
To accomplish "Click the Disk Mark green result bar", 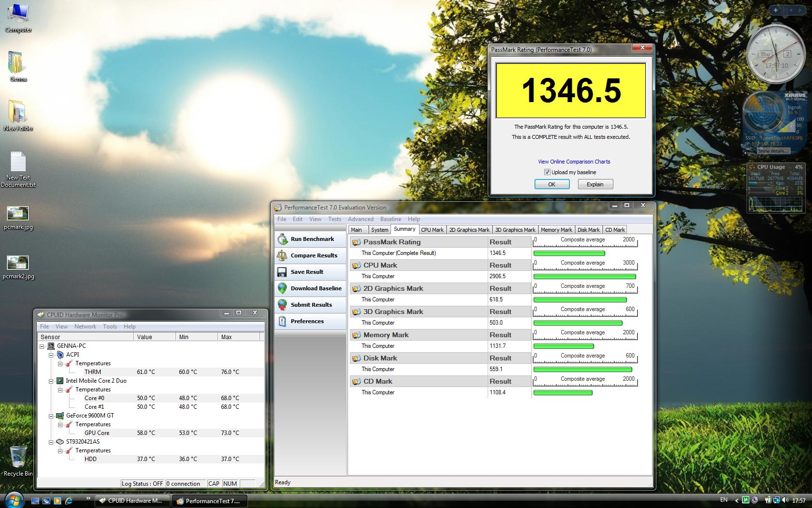I will coord(582,369).
